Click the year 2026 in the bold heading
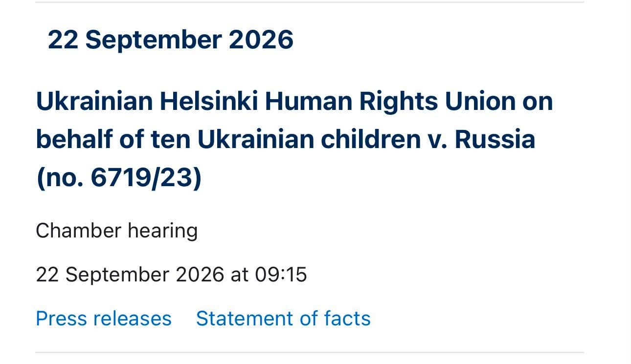 click(x=261, y=40)
